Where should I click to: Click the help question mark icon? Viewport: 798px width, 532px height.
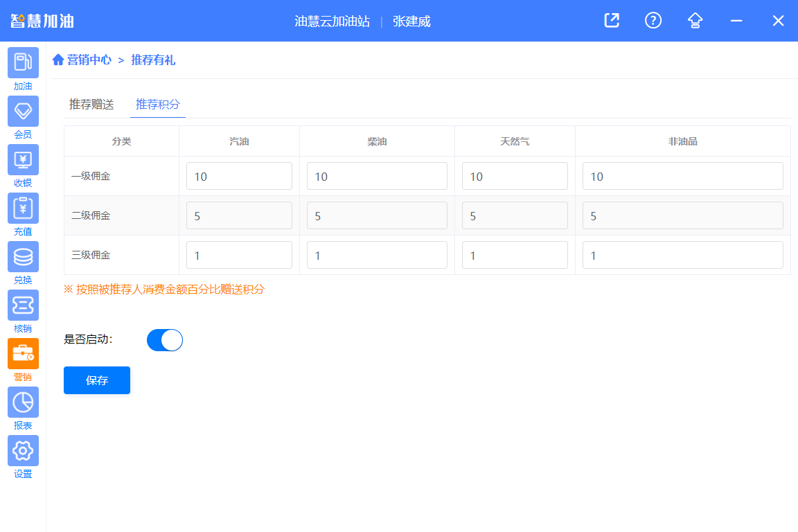pos(653,21)
